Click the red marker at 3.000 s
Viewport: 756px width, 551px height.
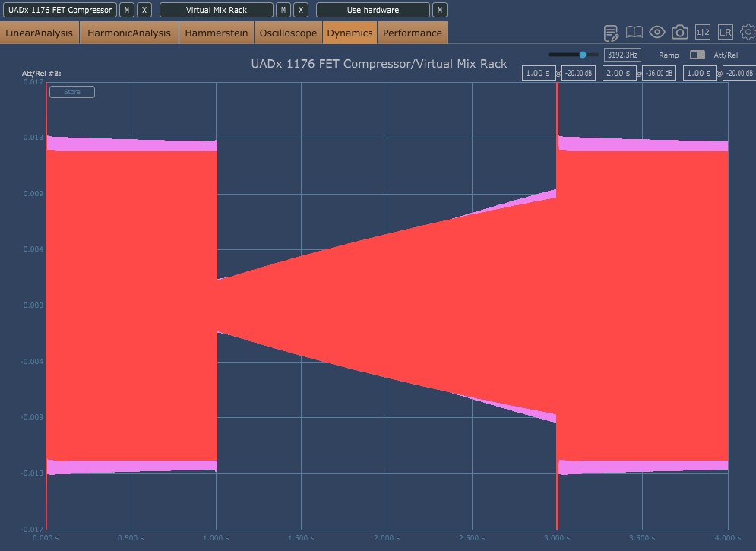pyautogui.click(x=558, y=306)
